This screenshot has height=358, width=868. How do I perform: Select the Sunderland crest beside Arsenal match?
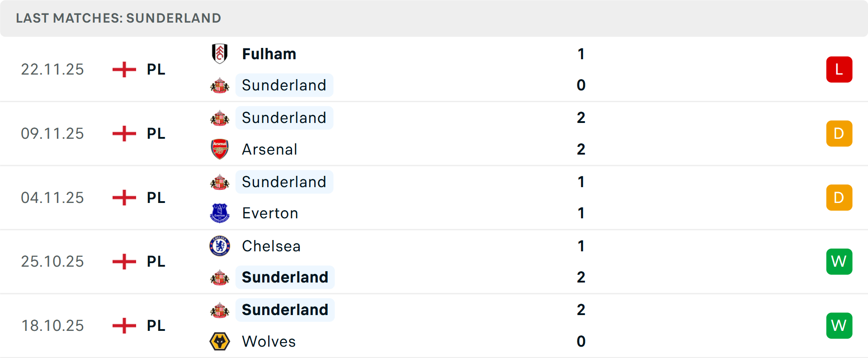pyautogui.click(x=220, y=118)
